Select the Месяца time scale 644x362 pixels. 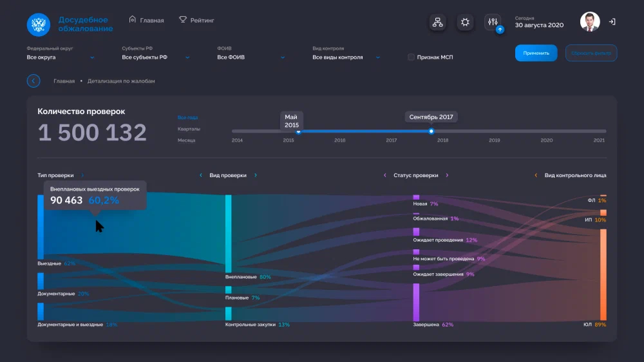click(x=187, y=140)
